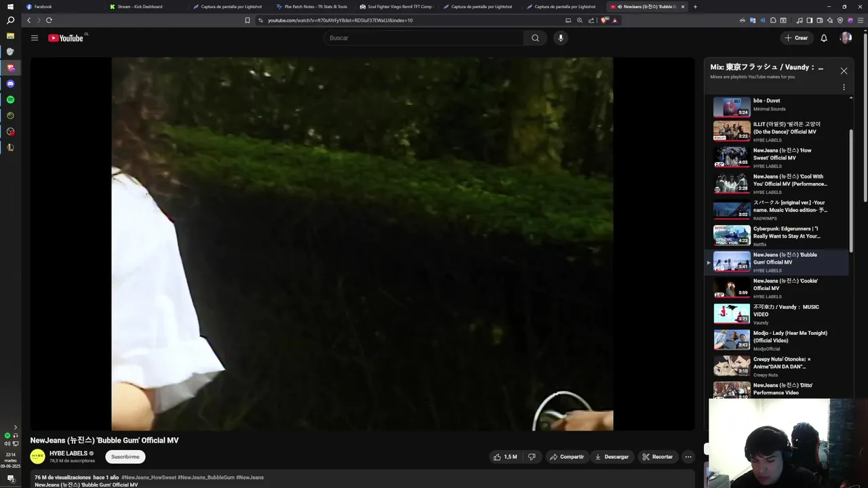Toggle the browser sidebar panel icon

810,20
